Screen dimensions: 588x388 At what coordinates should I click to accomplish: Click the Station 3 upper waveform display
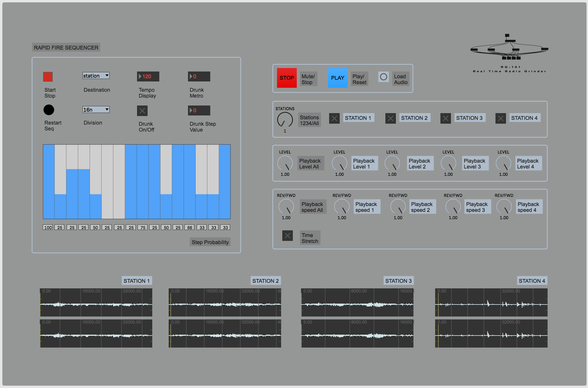click(x=357, y=302)
